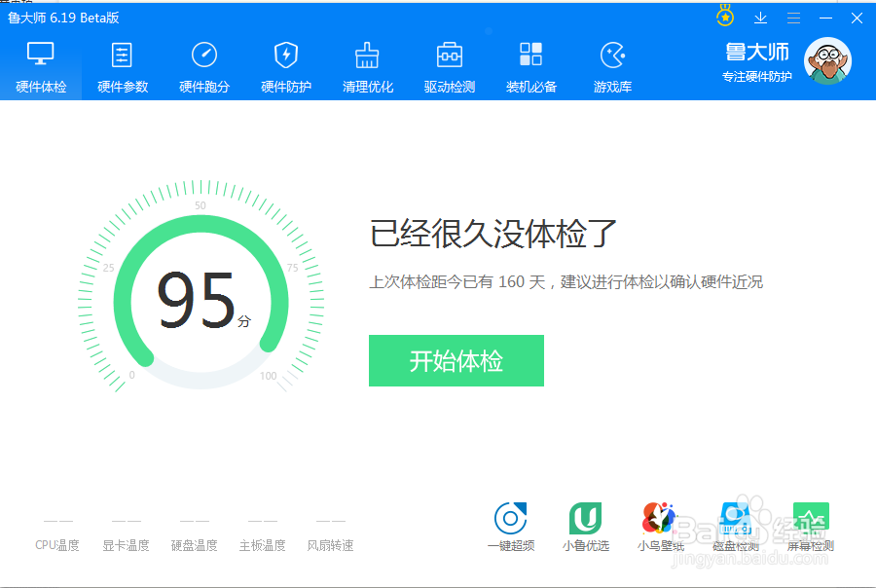Launch 一键超频 one-click overclock tool
The height and width of the screenshot is (588, 876).
coord(511,527)
